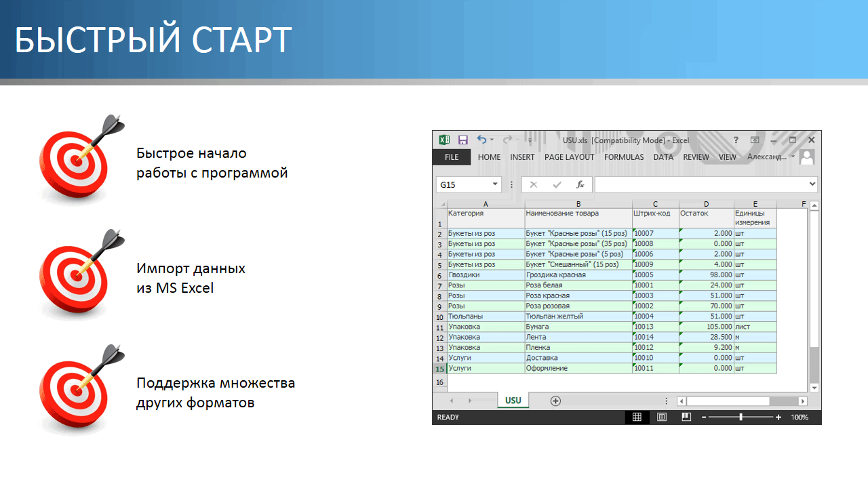
Task: Select the USU sheet tab
Action: (513, 401)
